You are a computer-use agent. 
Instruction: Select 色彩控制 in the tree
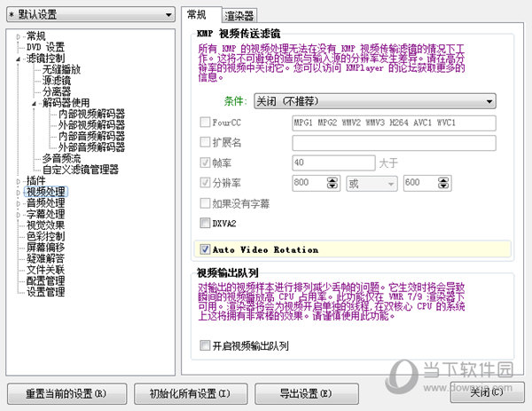click(45, 236)
